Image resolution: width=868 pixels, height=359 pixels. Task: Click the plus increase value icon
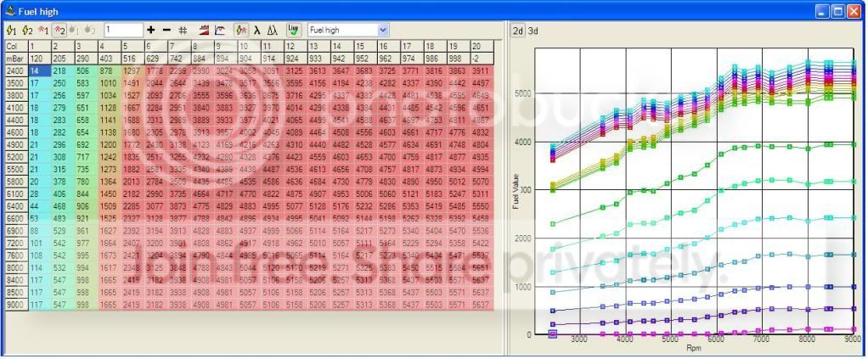pos(151,30)
